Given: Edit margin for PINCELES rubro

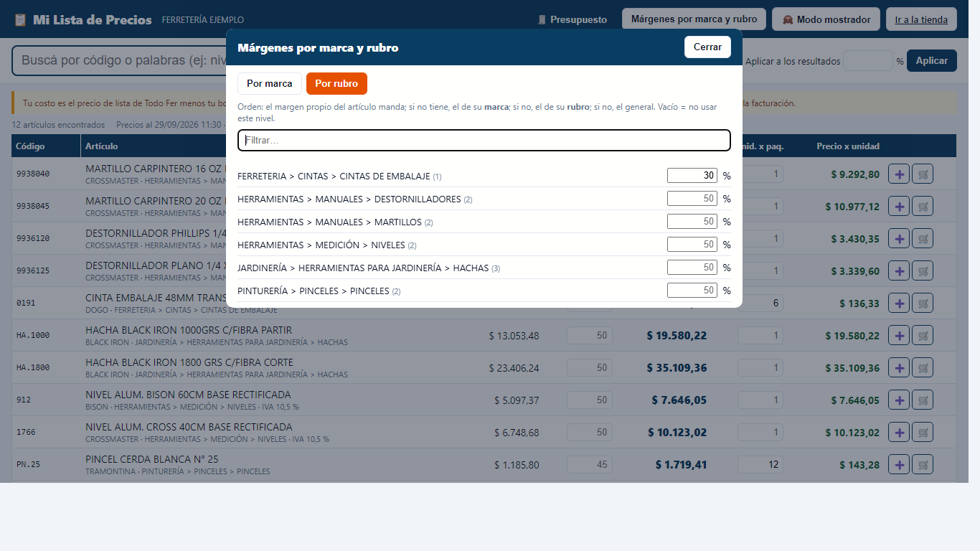Looking at the screenshot, I should [692, 291].
